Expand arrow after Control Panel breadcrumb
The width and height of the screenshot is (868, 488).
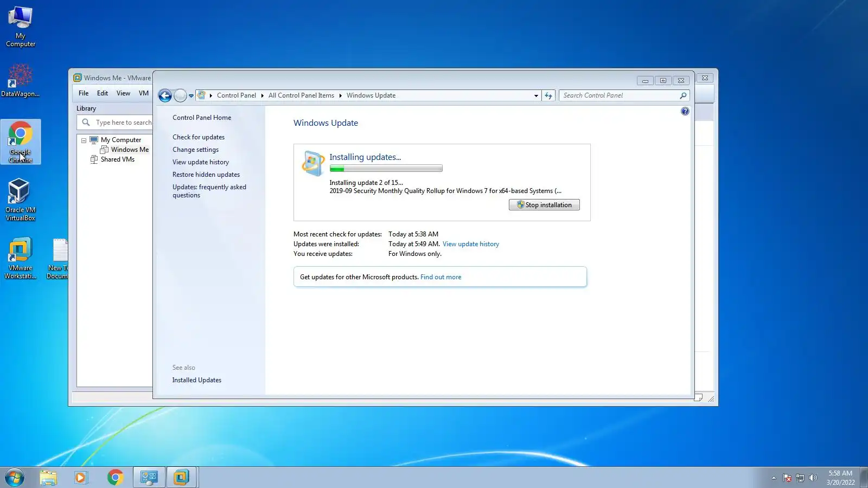point(262,95)
